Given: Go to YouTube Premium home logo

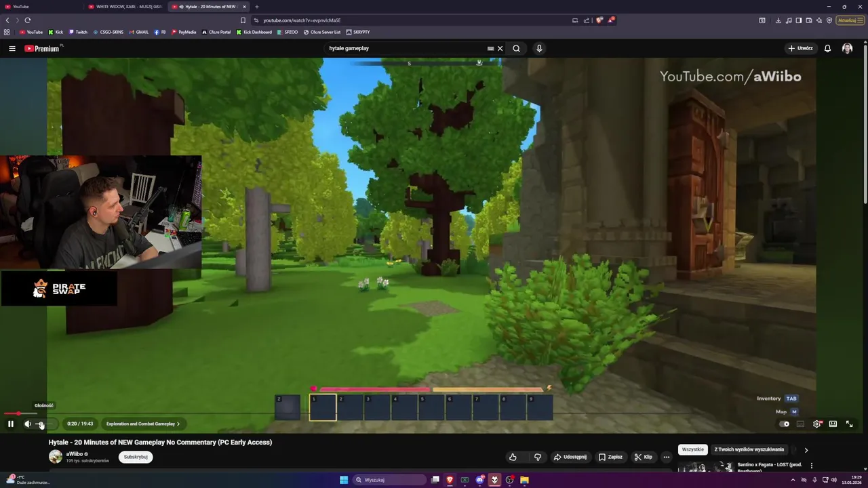Looking at the screenshot, I should (x=42, y=48).
